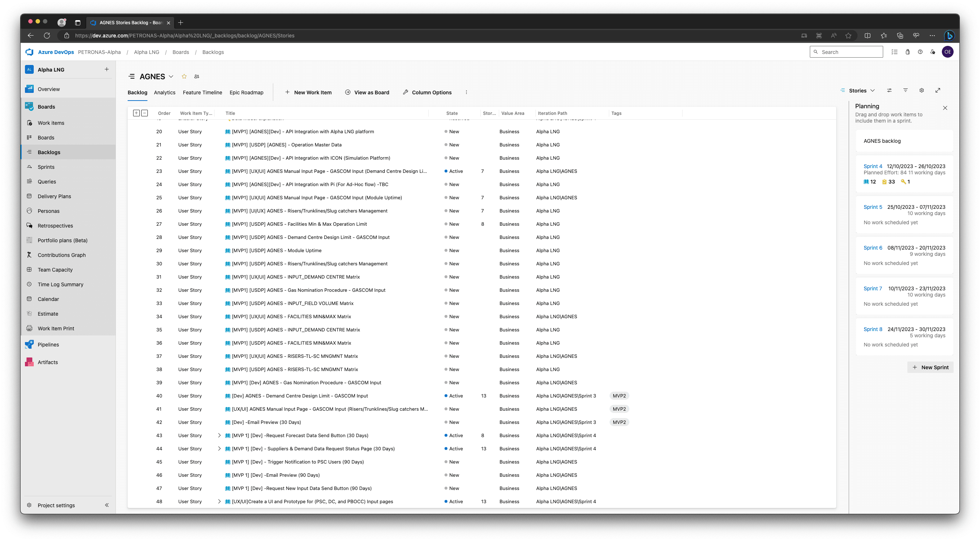Favorite the AGNES backlog with the star icon
The image size is (980, 541).
point(184,76)
